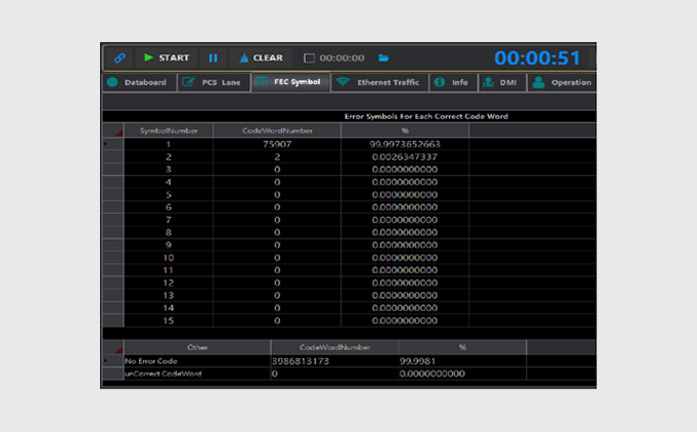This screenshot has height=432, width=697.
Task: Open the Operation tab
Action: (562, 82)
